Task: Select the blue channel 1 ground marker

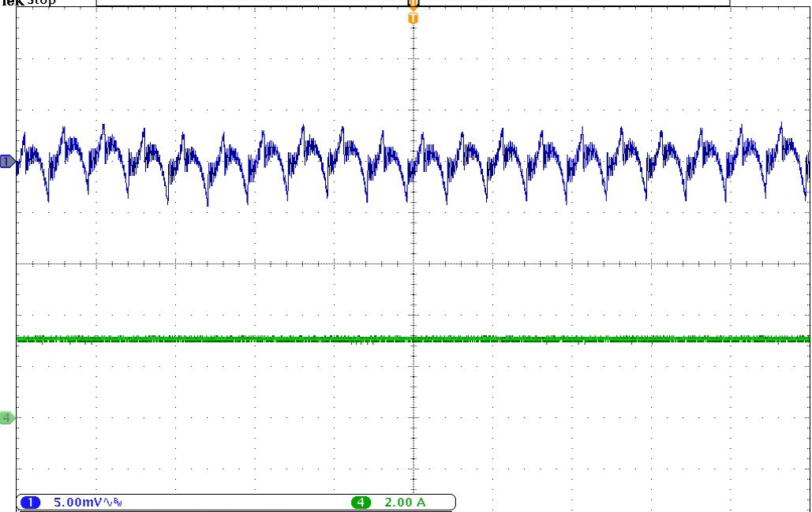Action: tap(7, 162)
